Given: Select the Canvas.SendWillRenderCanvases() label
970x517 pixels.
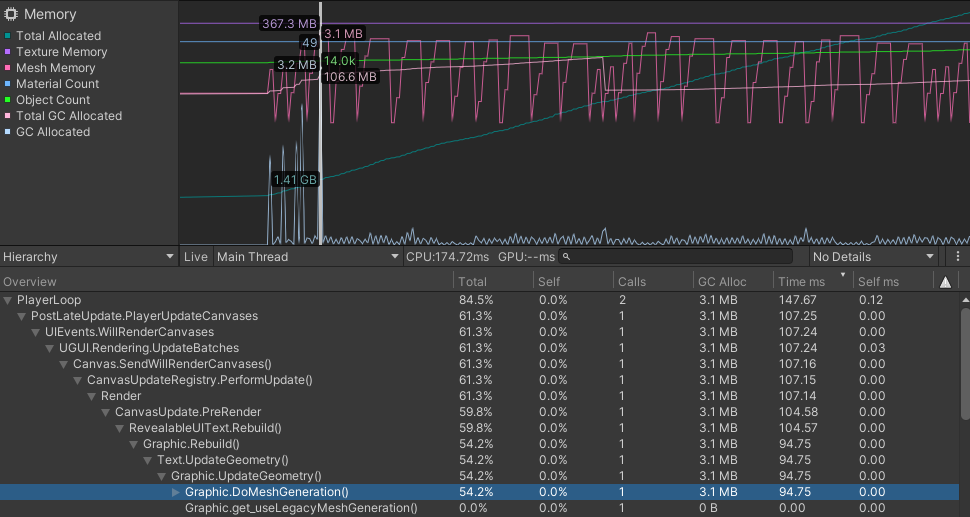Looking at the screenshot, I should tap(172, 364).
